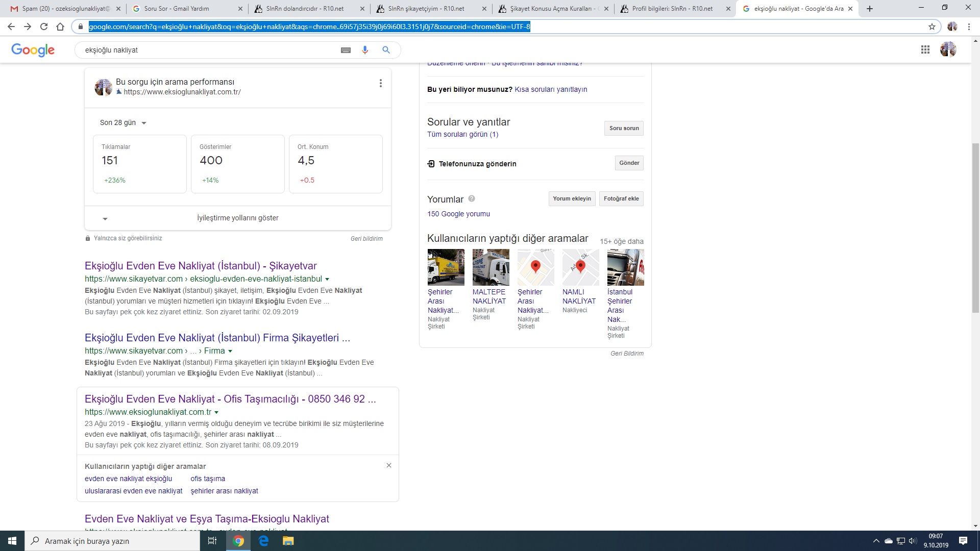Open the on-screen keyboard icon in the search box
The image size is (980, 551).
pos(346,50)
